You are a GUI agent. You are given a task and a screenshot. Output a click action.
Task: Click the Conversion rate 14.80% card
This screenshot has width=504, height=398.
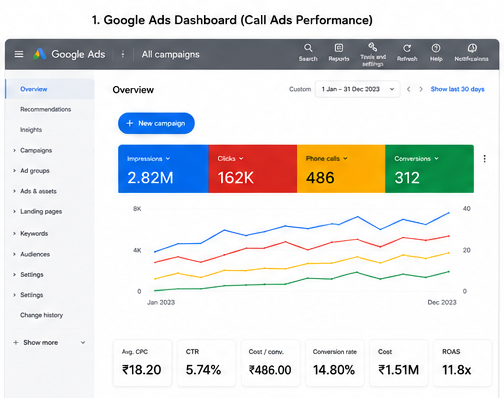point(335,363)
